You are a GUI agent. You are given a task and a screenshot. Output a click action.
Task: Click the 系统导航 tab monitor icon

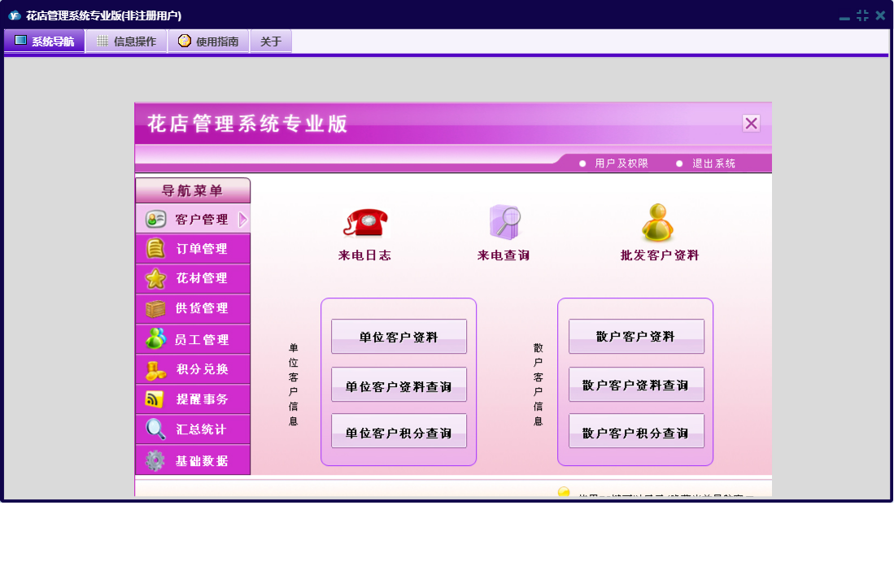20,41
